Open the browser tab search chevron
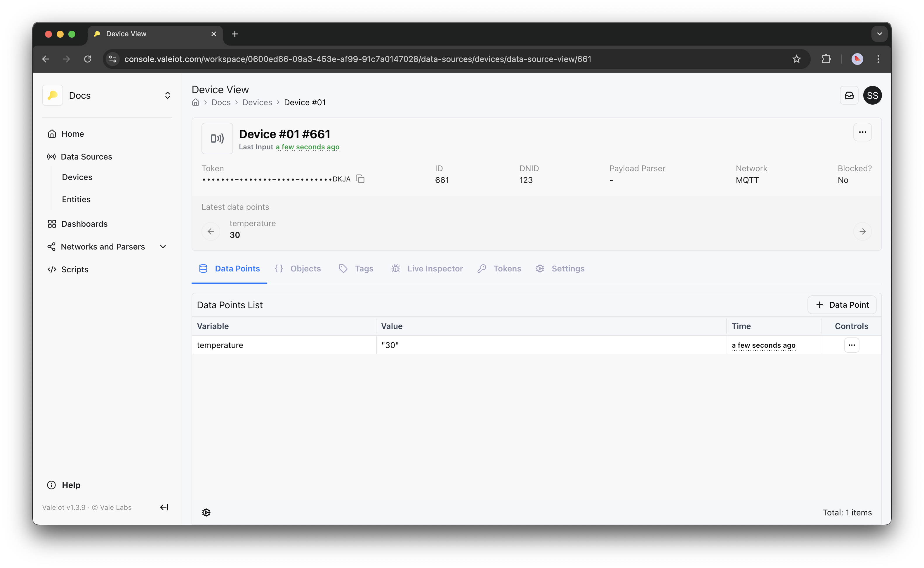The image size is (924, 568). (x=879, y=33)
